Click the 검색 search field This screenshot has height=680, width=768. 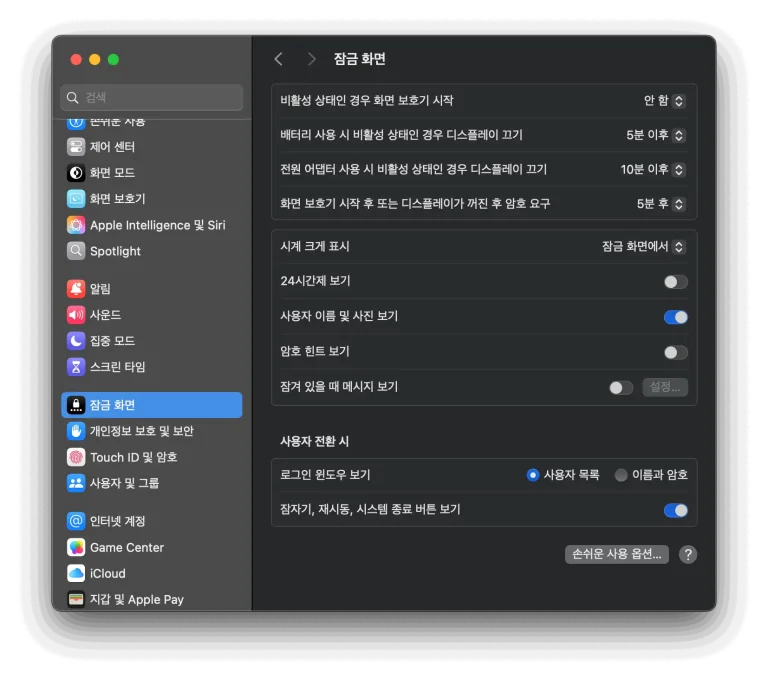[152, 98]
